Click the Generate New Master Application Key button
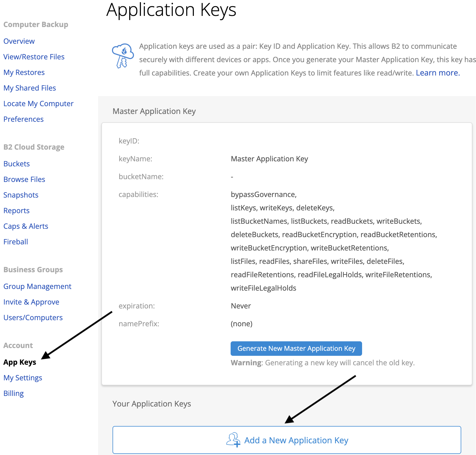Viewport: 476px width, 455px height. pos(296,348)
